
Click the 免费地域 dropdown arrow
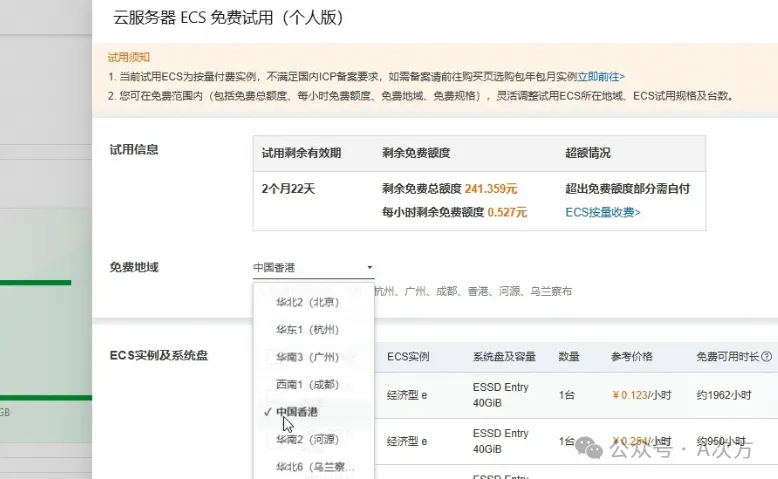370,268
